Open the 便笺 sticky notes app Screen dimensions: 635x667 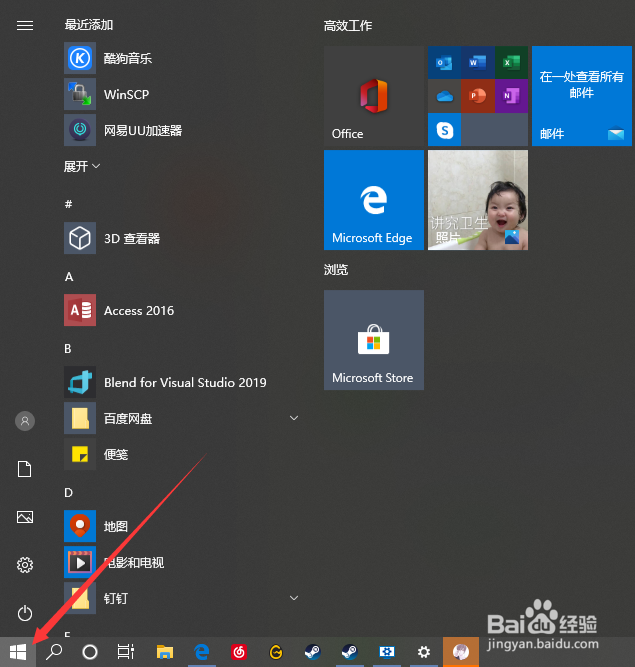[181, 454]
